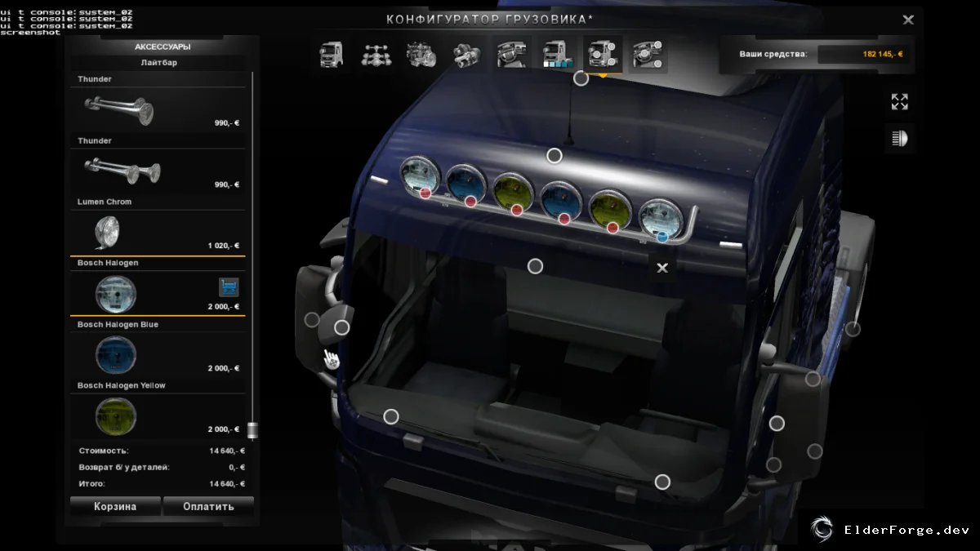Select the transmission category icon
The height and width of the screenshot is (551, 980).
(467, 55)
